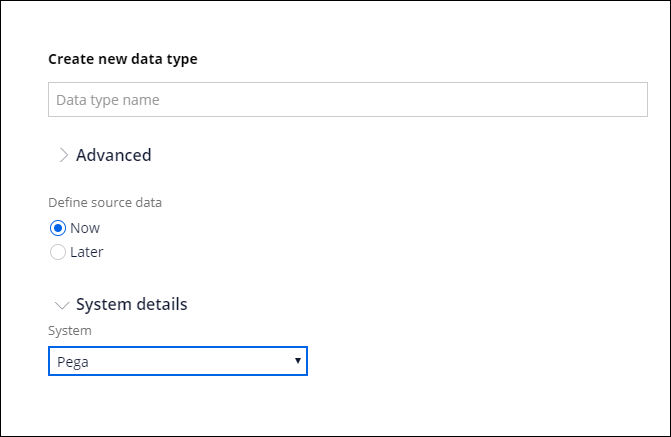671x437 pixels.
Task: Focus the Data type name field
Action: click(347, 100)
